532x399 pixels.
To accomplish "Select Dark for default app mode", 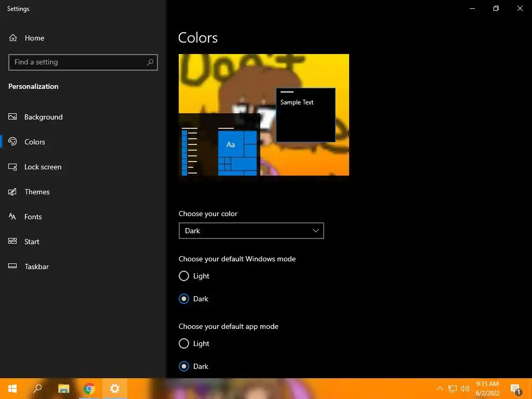I will [184, 366].
